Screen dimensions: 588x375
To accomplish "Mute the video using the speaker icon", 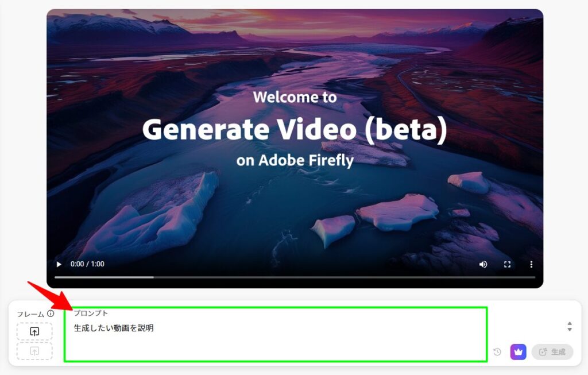I will pos(483,264).
